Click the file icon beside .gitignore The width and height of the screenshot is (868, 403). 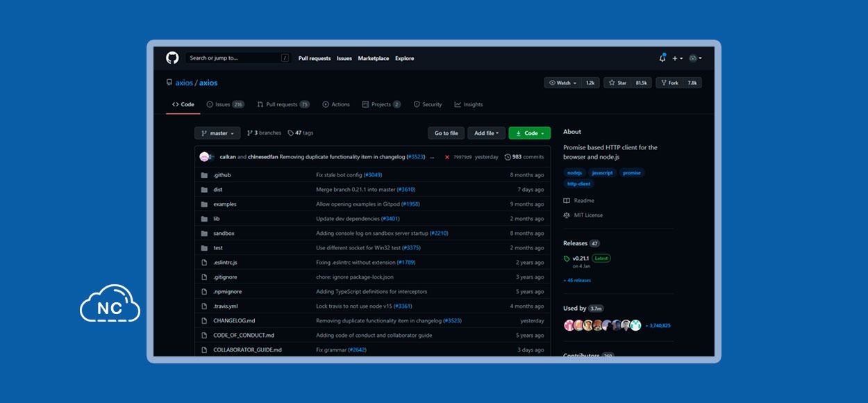(204, 277)
